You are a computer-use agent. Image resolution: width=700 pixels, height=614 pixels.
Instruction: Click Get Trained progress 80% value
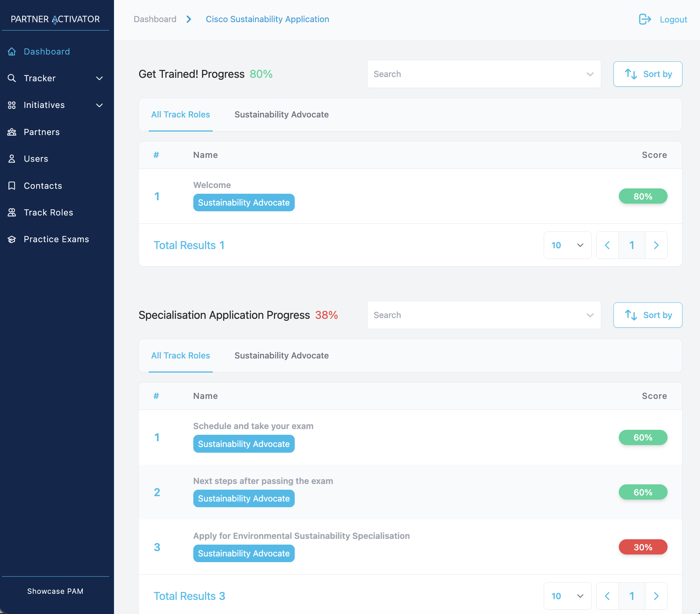[261, 74]
